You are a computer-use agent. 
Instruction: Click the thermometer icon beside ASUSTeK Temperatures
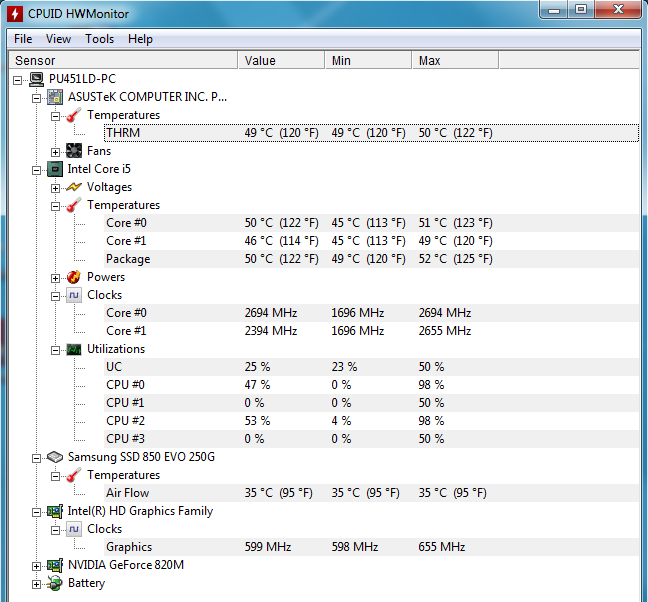point(74,115)
